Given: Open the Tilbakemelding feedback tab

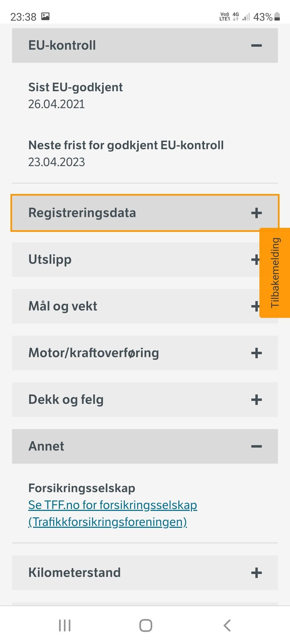Looking at the screenshot, I should coord(275,273).
